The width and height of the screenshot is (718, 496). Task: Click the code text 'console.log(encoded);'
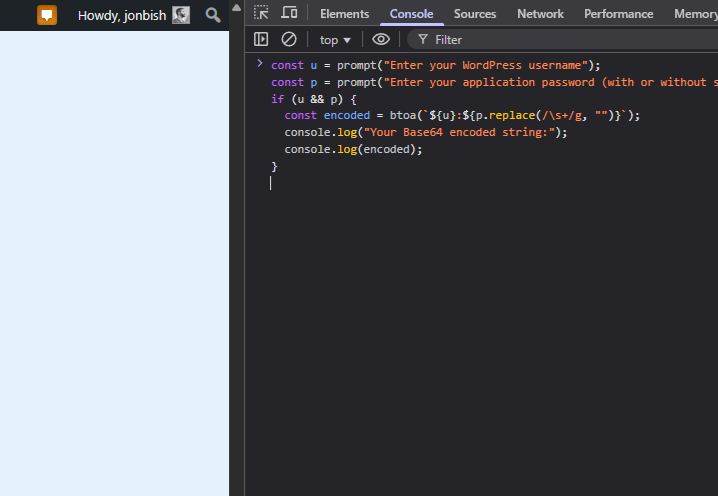353,149
